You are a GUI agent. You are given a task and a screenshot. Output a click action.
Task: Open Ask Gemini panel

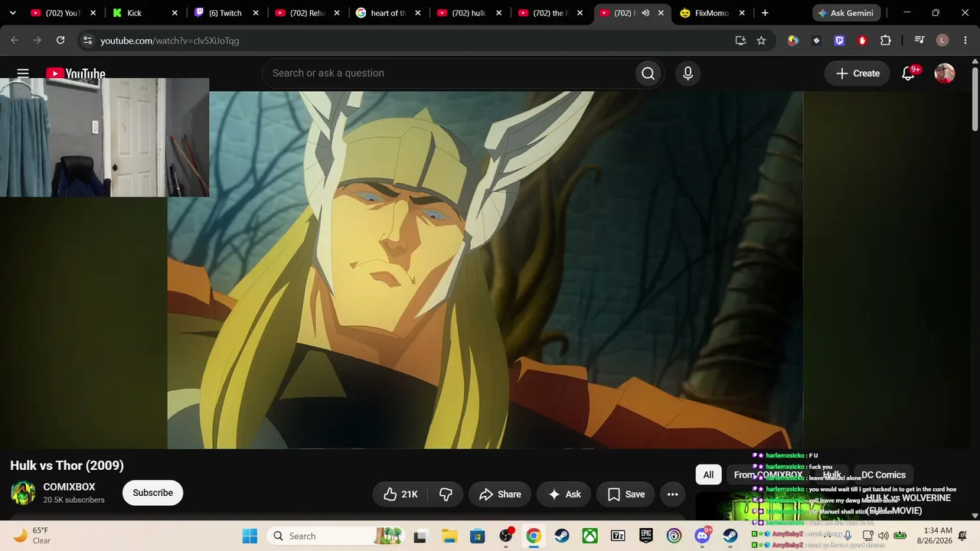tap(848, 13)
